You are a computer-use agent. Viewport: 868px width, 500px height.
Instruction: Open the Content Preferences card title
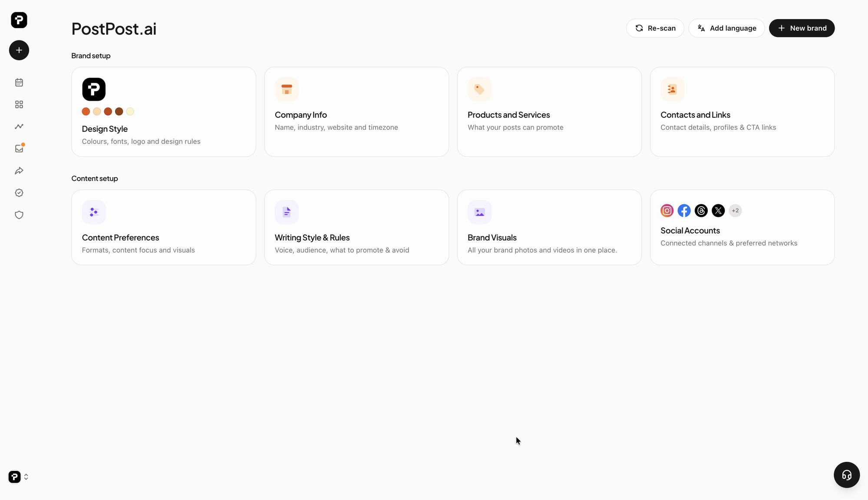[x=120, y=238]
